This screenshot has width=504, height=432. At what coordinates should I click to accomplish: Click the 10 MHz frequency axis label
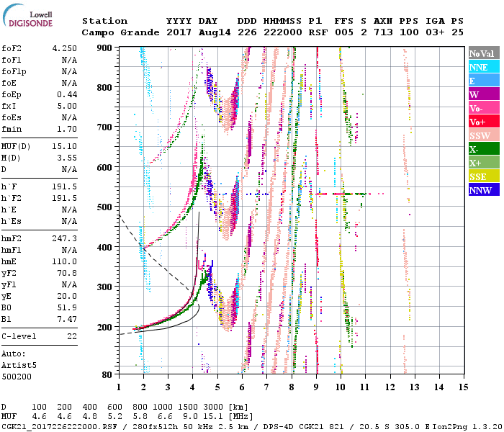click(x=340, y=387)
